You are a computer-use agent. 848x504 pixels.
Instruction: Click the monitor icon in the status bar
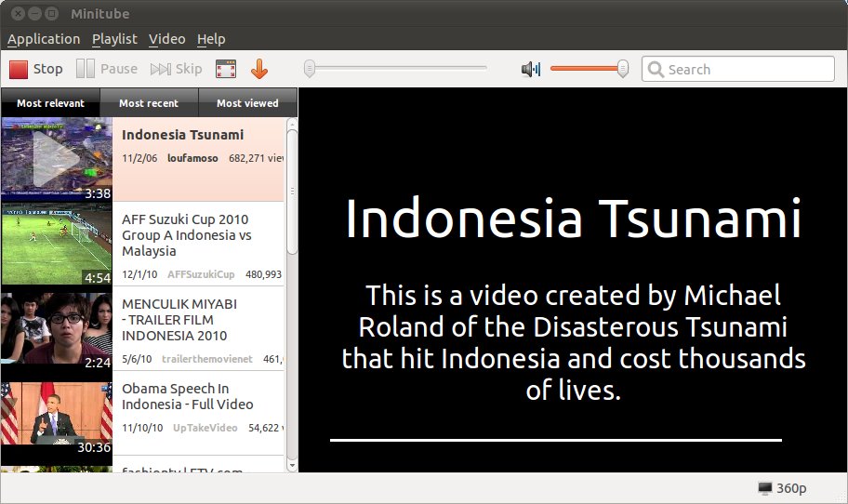(765, 488)
